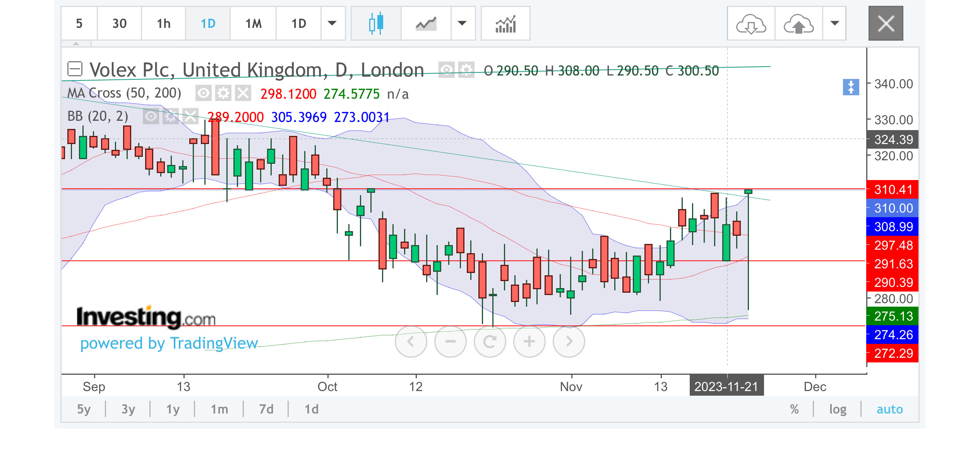Select the 1M interval

(253, 24)
